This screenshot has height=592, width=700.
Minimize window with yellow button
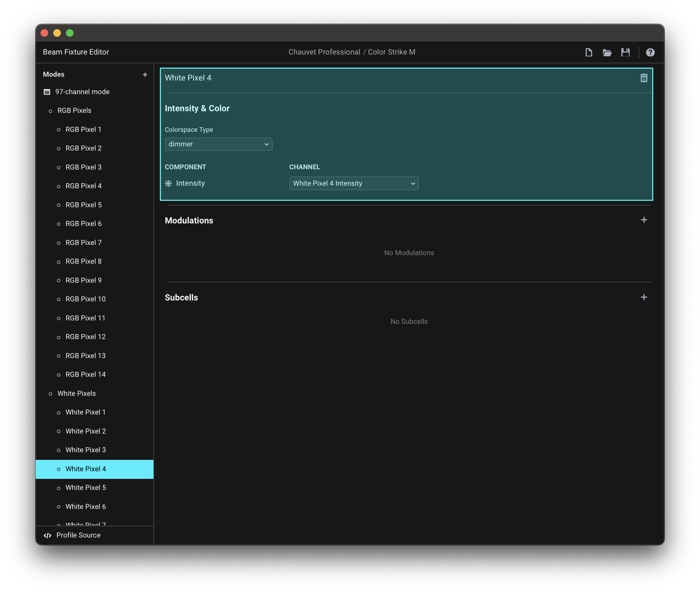click(x=57, y=33)
